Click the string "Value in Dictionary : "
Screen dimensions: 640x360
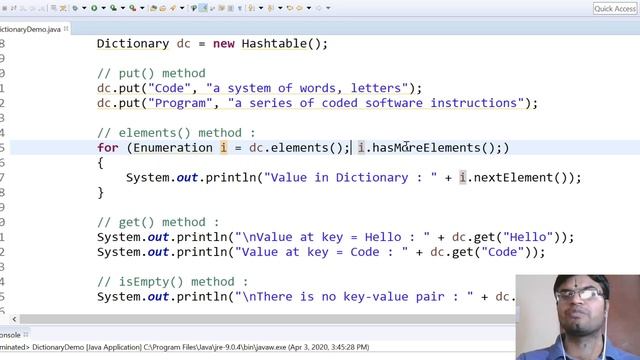(x=350, y=178)
